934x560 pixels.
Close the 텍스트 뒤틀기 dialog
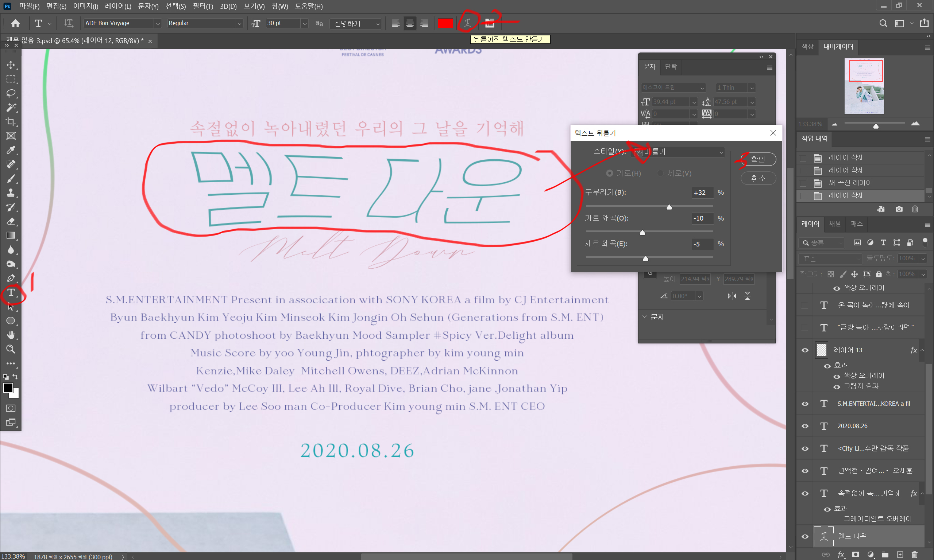click(773, 133)
